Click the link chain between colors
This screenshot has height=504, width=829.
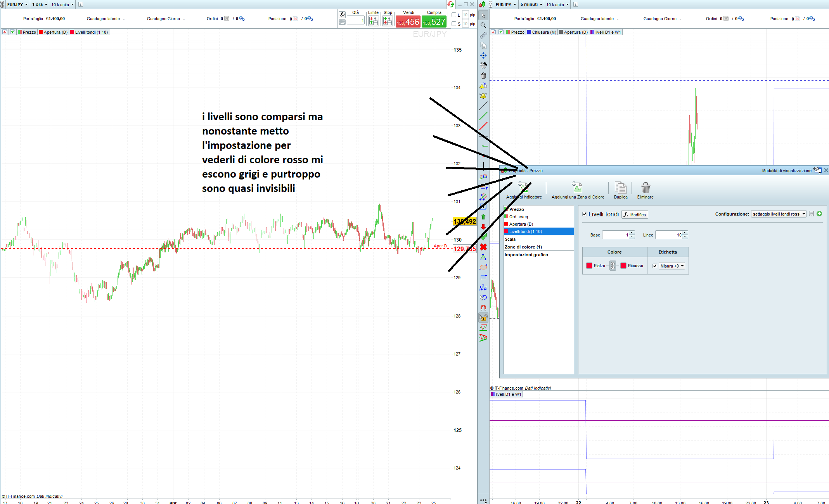coord(613,266)
